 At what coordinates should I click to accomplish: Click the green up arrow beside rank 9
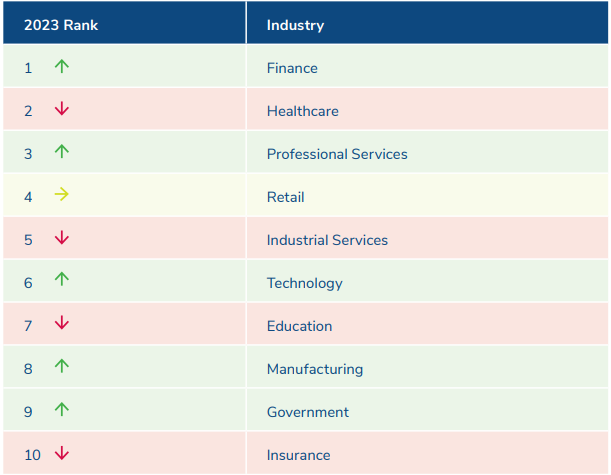point(61,410)
